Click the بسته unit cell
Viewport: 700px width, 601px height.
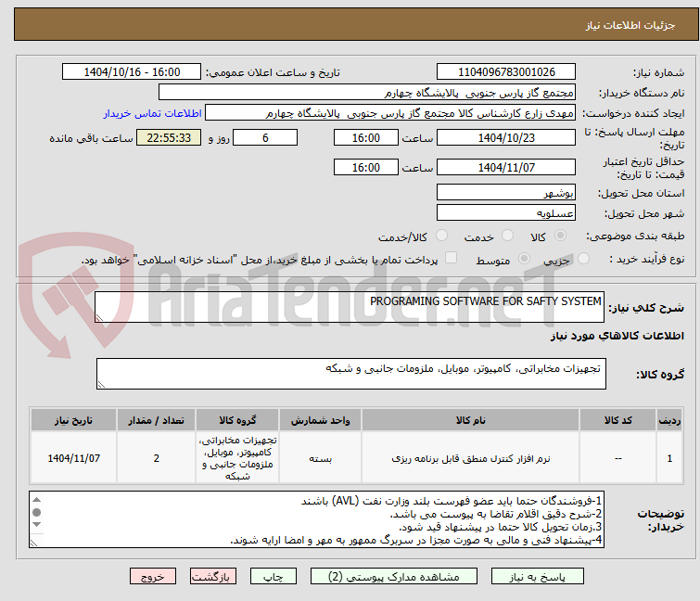coord(320,458)
